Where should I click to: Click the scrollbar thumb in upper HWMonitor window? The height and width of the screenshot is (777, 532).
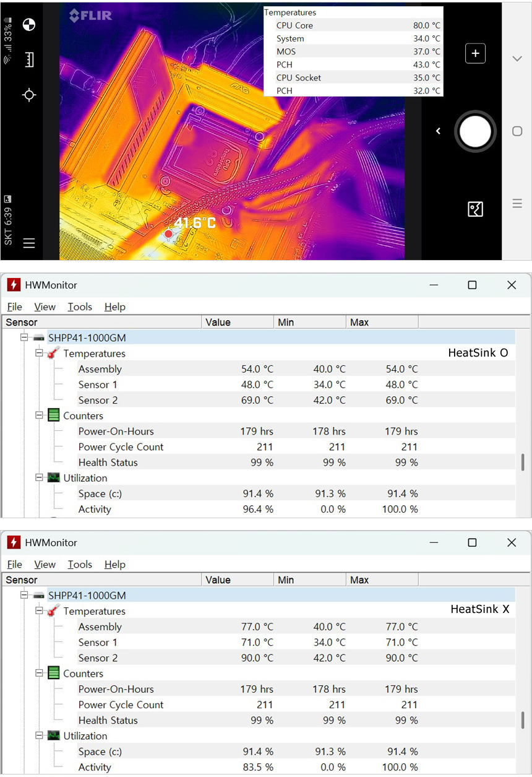[524, 462]
